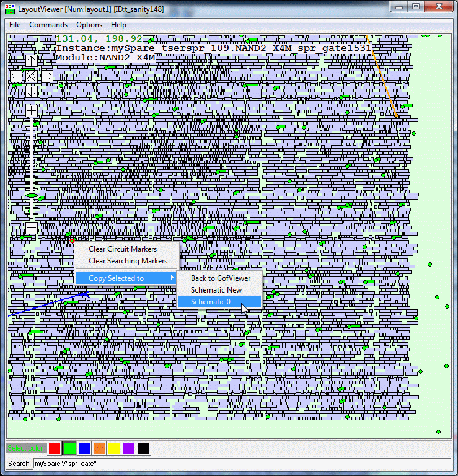Click the center fit-view X button

pyautogui.click(x=31, y=76)
